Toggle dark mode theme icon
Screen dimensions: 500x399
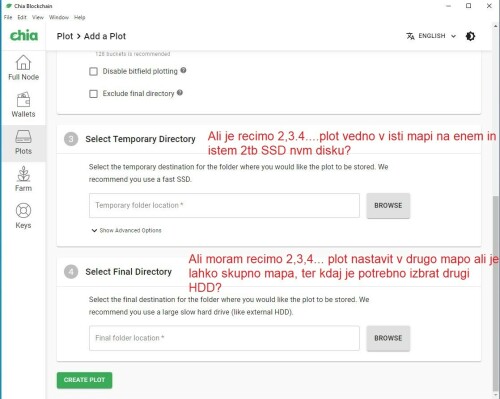click(x=470, y=36)
